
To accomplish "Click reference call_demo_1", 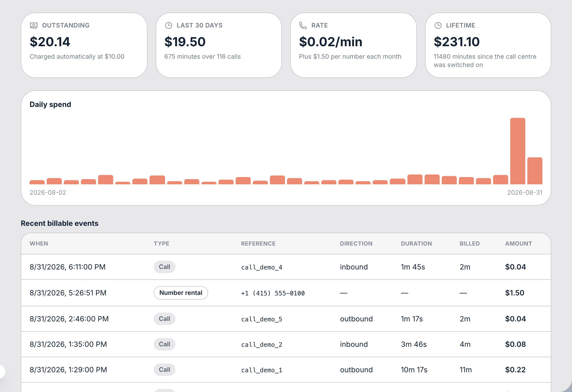I will tap(262, 370).
